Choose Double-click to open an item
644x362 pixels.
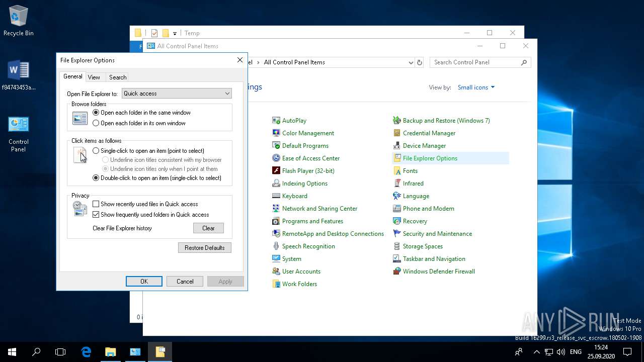click(96, 178)
